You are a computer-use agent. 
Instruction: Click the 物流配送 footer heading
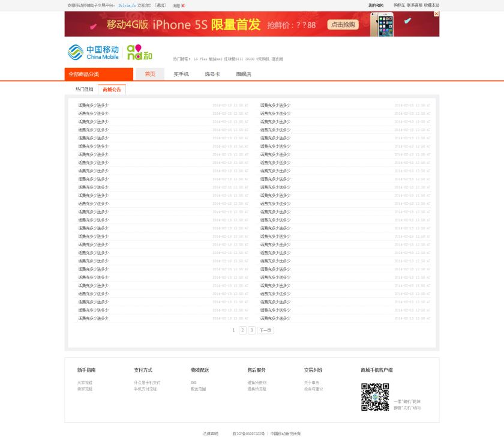(x=200, y=370)
